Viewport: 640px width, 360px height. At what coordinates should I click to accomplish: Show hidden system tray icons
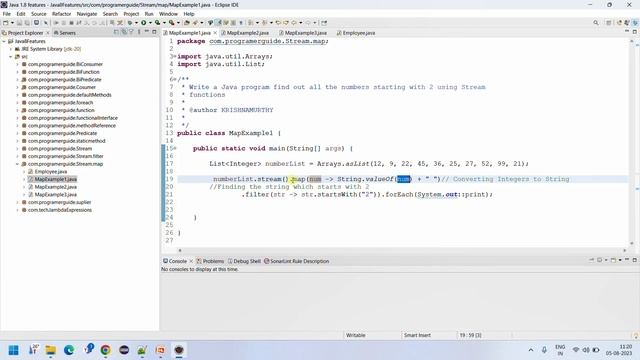click(x=531, y=350)
